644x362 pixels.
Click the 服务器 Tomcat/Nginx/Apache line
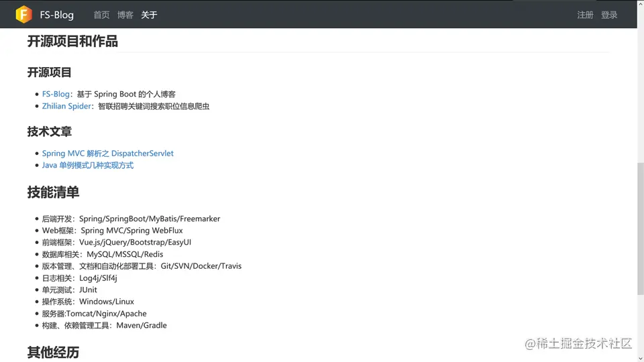(94, 314)
